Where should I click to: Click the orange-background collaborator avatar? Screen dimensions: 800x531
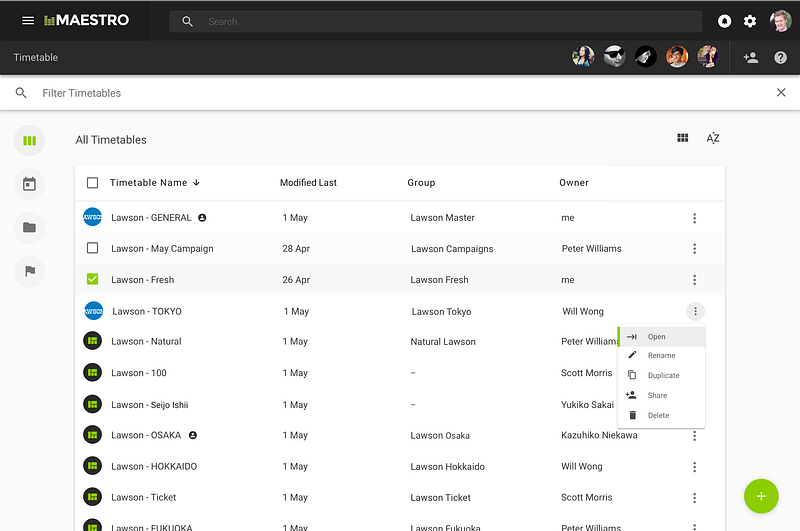pos(677,57)
